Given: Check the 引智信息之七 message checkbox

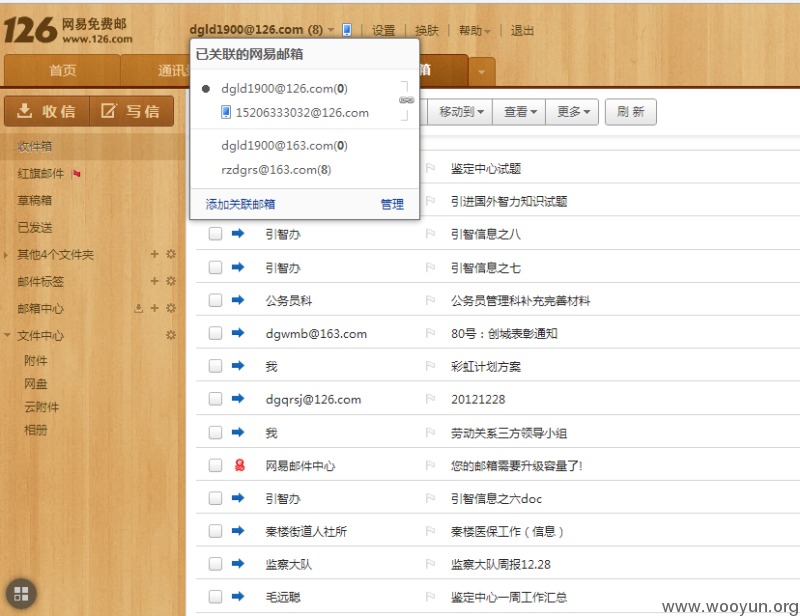Looking at the screenshot, I should point(215,267).
